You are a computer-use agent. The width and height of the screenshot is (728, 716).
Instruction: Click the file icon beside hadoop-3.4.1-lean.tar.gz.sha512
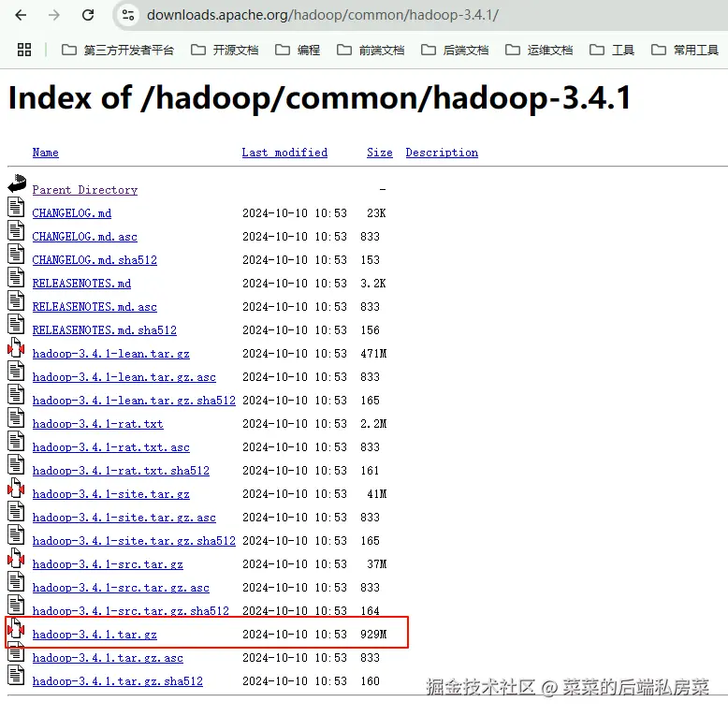click(x=16, y=394)
